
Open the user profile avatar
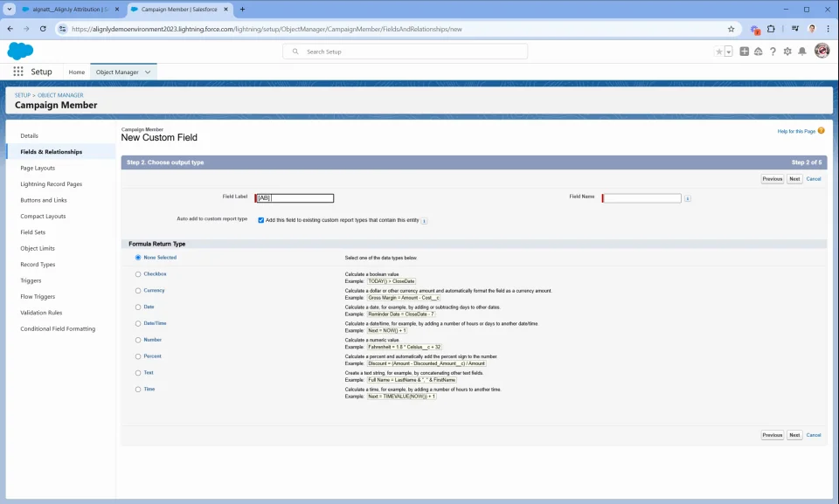click(822, 51)
